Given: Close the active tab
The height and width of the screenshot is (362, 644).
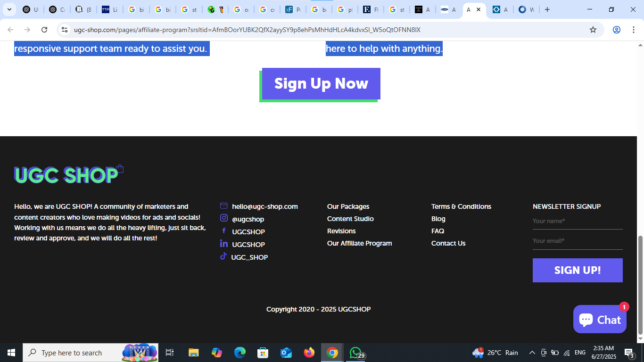Looking at the screenshot, I should (x=479, y=9).
